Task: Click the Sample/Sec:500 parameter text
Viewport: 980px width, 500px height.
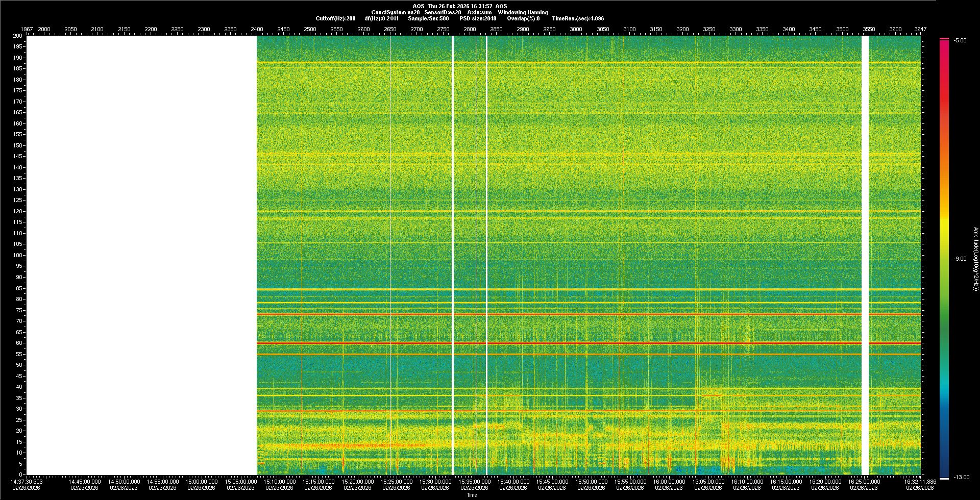Action: [428, 18]
